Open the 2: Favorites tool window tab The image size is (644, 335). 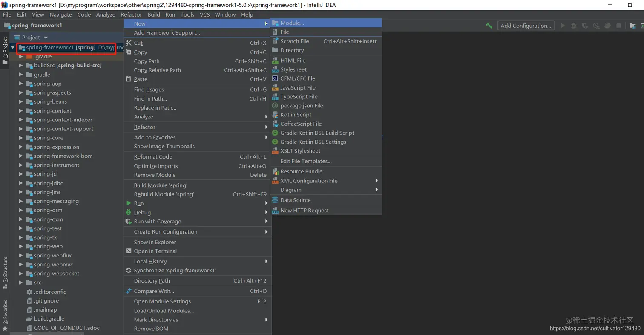coord(5,315)
